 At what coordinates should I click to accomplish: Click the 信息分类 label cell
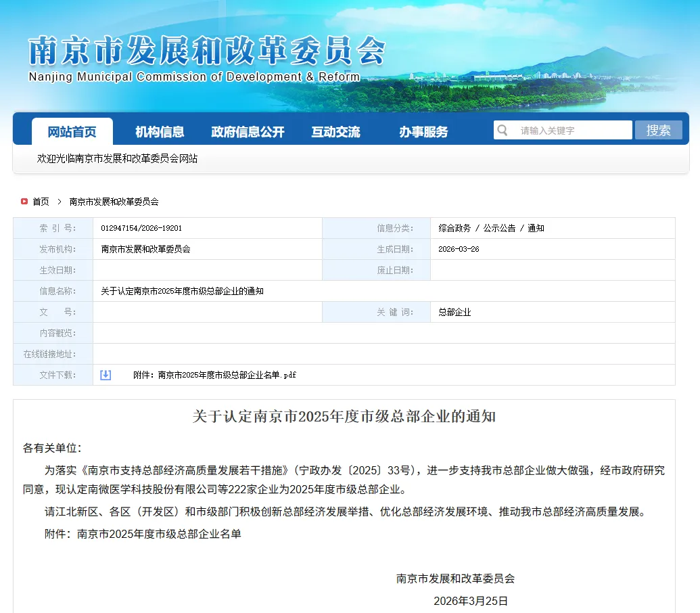[x=376, y=228]
